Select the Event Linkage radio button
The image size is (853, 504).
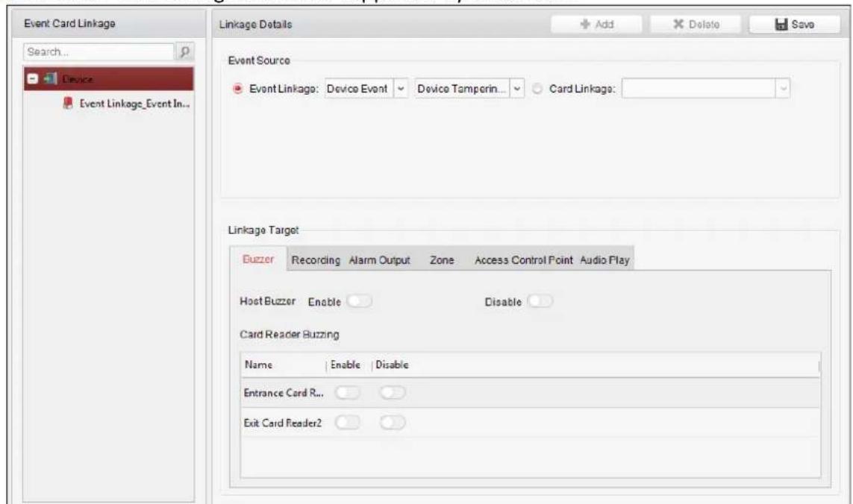(x=237, y=89)
